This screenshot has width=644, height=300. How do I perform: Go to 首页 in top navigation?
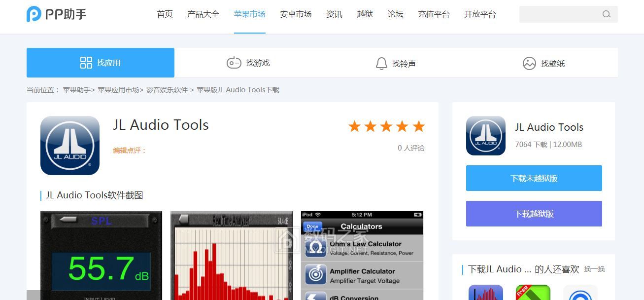pos(165,14)
